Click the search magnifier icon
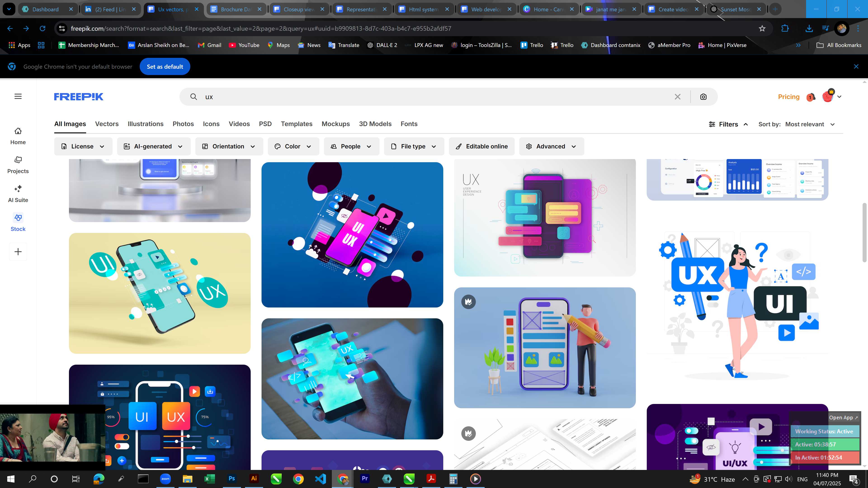Viewport: 868px width, 488px height. (x=193, y=97)
